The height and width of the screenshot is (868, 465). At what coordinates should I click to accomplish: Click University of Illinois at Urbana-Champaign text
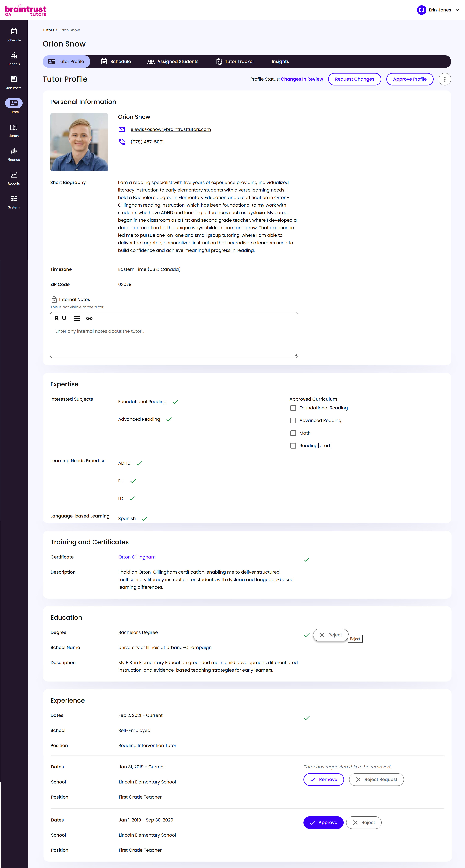pyautogui.click(x=165, y=648)
